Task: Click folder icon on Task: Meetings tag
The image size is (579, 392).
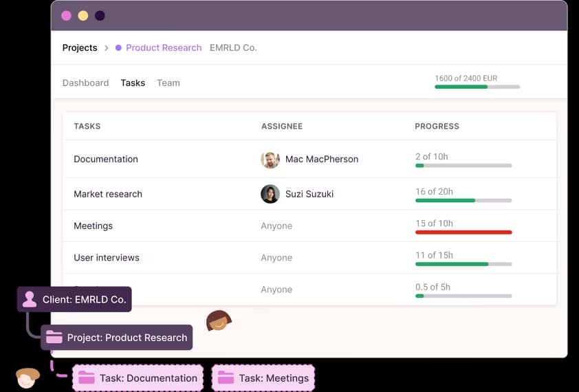Action: (226, 378)
